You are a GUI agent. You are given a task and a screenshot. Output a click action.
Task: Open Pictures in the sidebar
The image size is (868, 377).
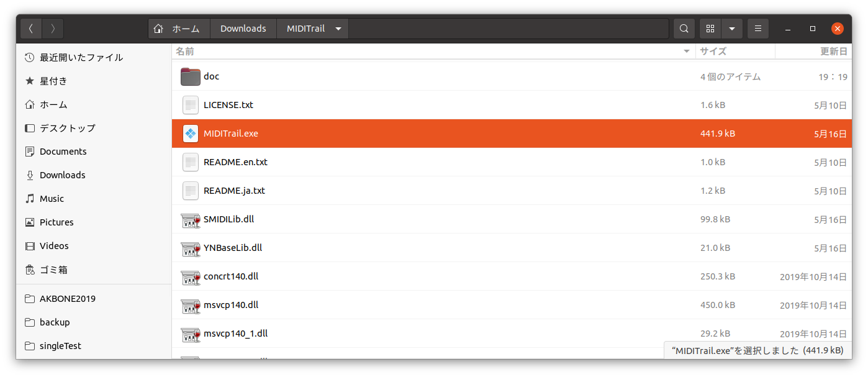[94, 222]
